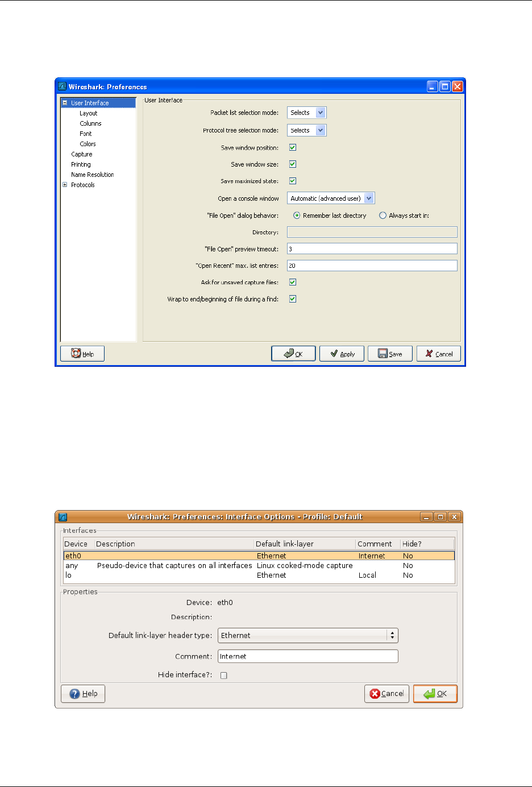Click the Hide? column header

pyautogui.click(x=427, y=544)
